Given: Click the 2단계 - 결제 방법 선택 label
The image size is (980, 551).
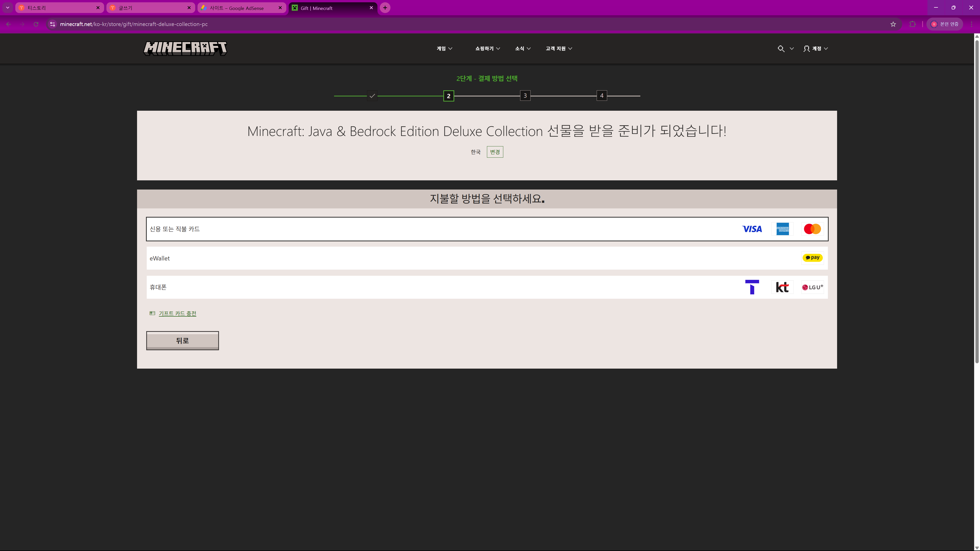Looking at the screenshot, I should coord(487,78).
